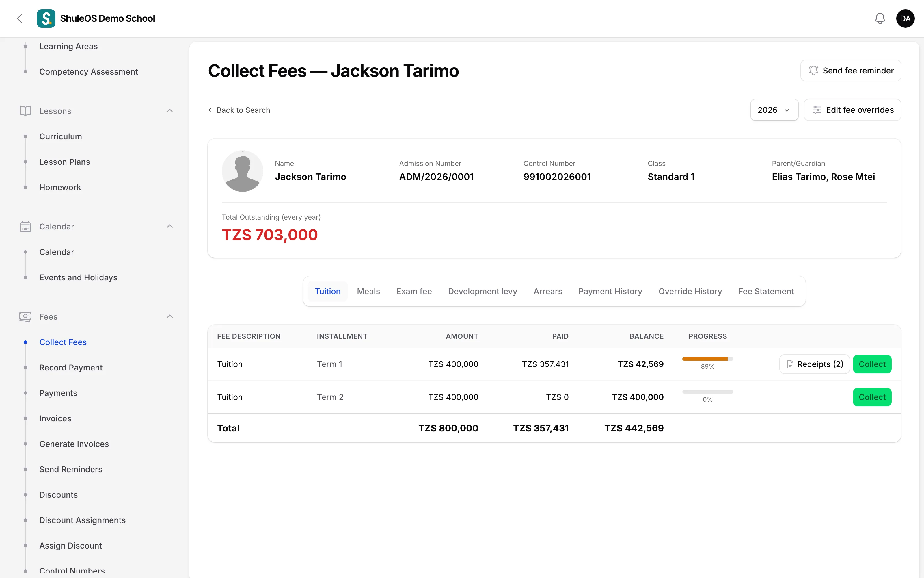
Task: Click Send fee reminder button
Action: tap(851, 71)
